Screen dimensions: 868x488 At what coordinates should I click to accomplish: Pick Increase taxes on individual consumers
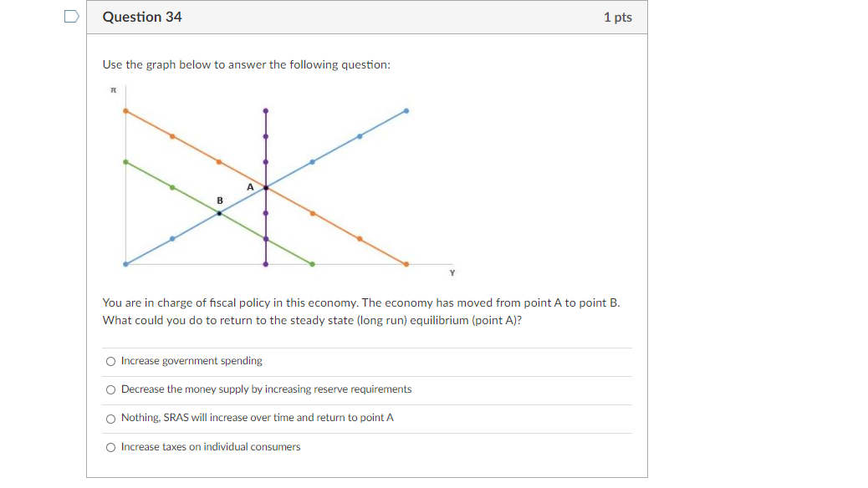tap(110, 448)
